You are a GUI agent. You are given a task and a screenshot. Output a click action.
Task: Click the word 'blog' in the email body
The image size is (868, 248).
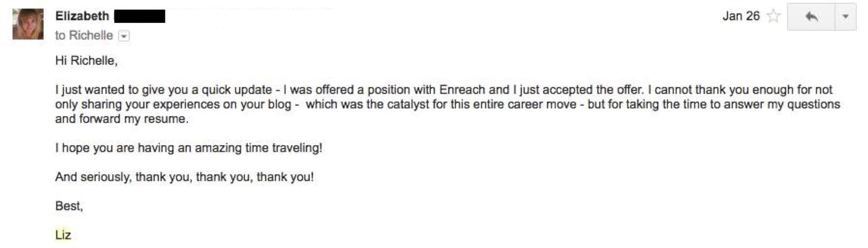pos(279,104)
